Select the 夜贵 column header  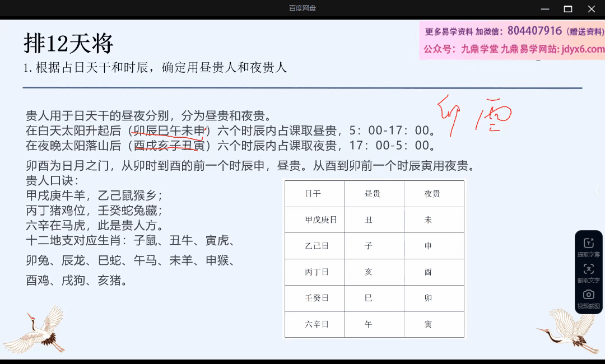pyautogui.click(x=432, y=194)
